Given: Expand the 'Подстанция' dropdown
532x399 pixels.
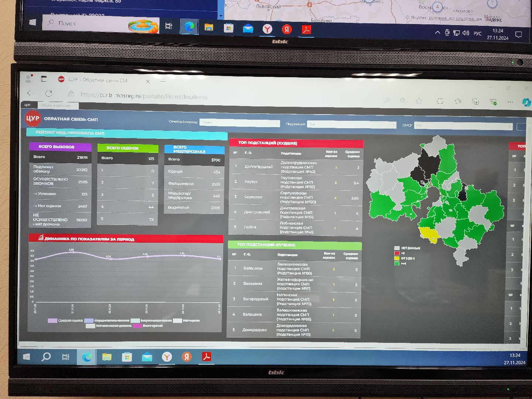Looking at the screenshot, I should tap(351, 125).
